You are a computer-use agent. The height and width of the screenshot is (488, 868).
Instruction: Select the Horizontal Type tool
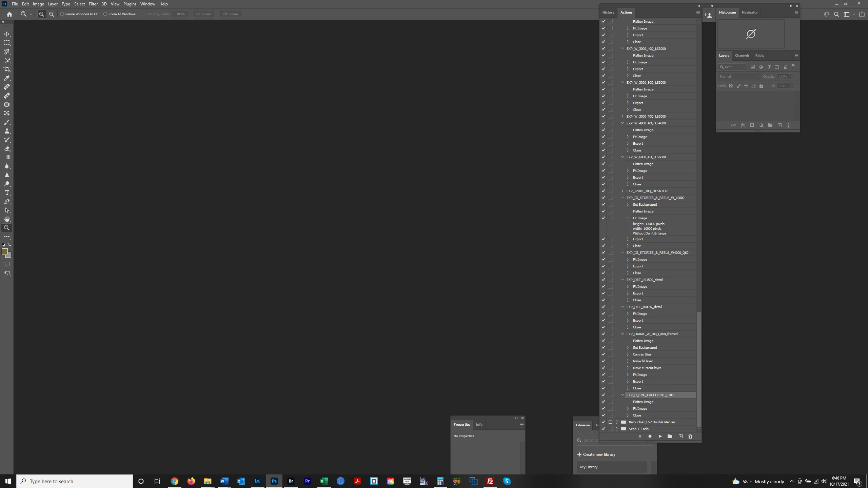pyautogui.click(x=7, y=193)
